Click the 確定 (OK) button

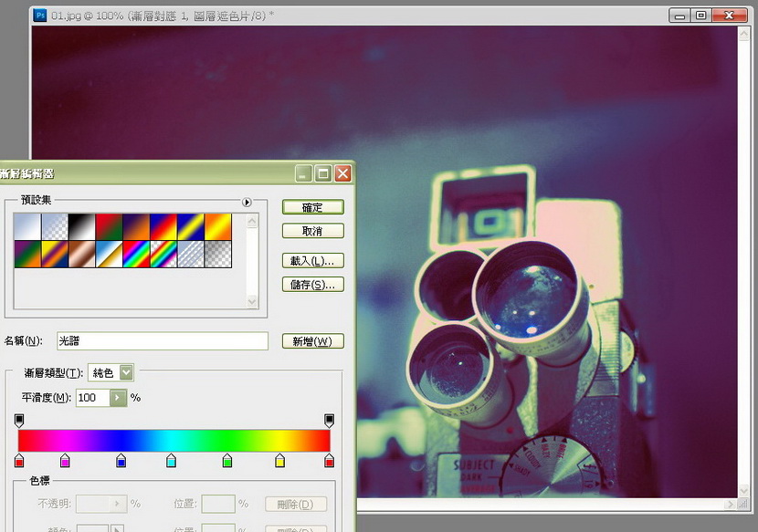point(312,208)
